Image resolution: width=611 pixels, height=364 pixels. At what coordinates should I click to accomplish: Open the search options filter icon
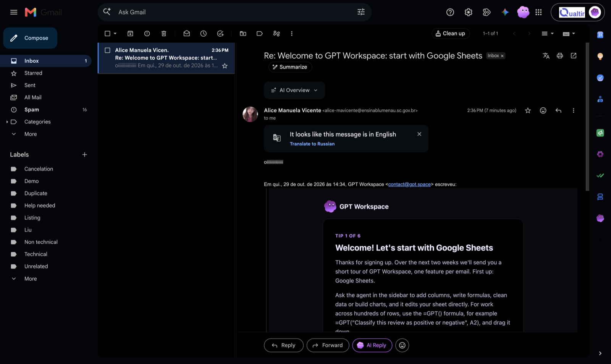click(361, 12)
